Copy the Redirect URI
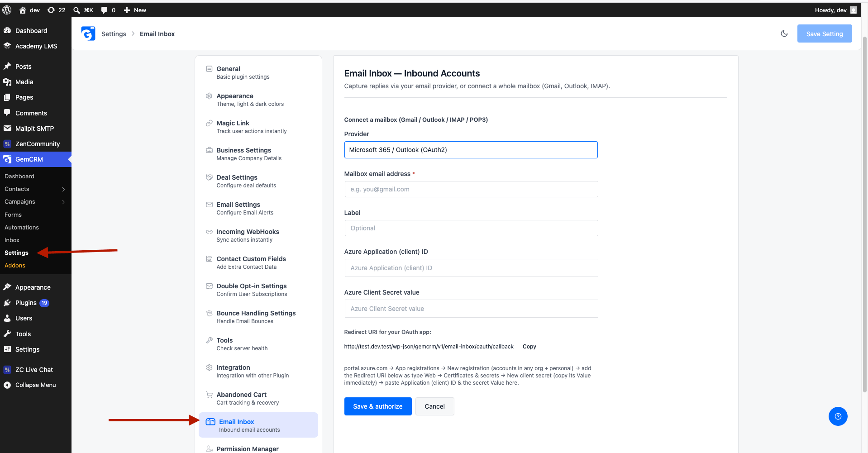 [x=529, y=347]
